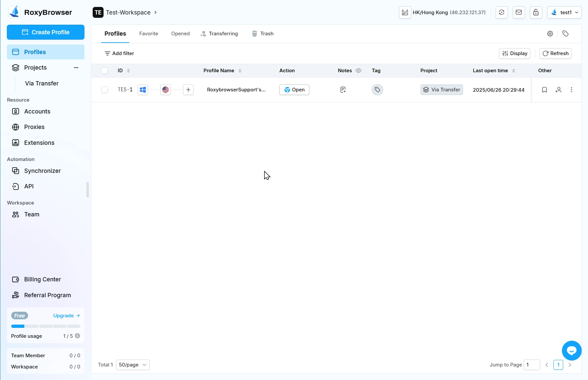
Task: Click the Refresh button
Action: point(555,53)
